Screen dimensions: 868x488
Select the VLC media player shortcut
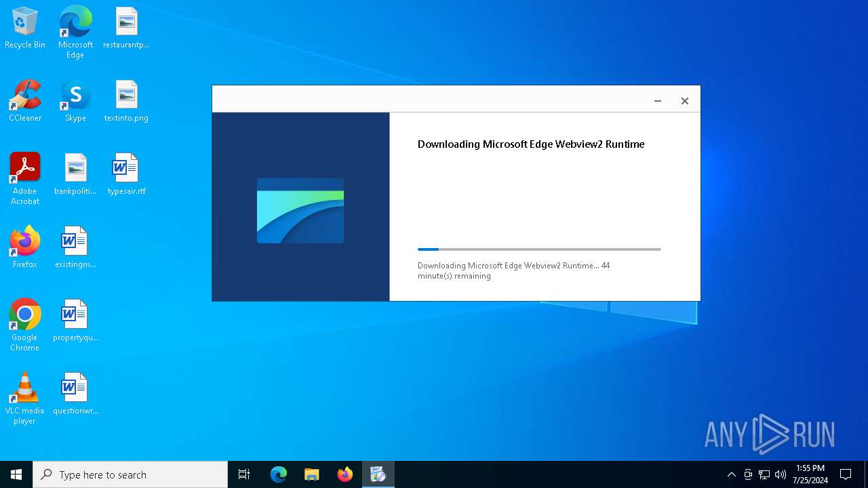[x=25, y=399]
